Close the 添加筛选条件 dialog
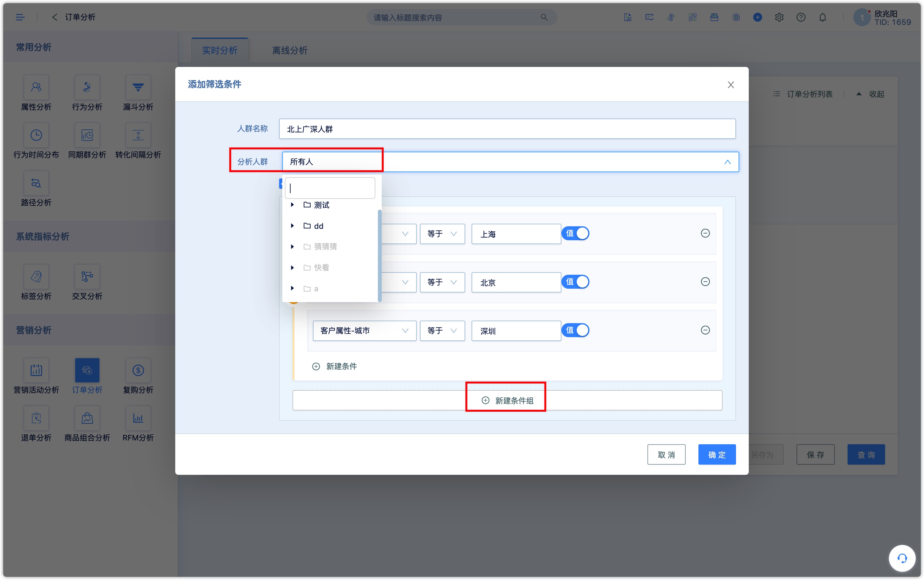 pos(731,85)
